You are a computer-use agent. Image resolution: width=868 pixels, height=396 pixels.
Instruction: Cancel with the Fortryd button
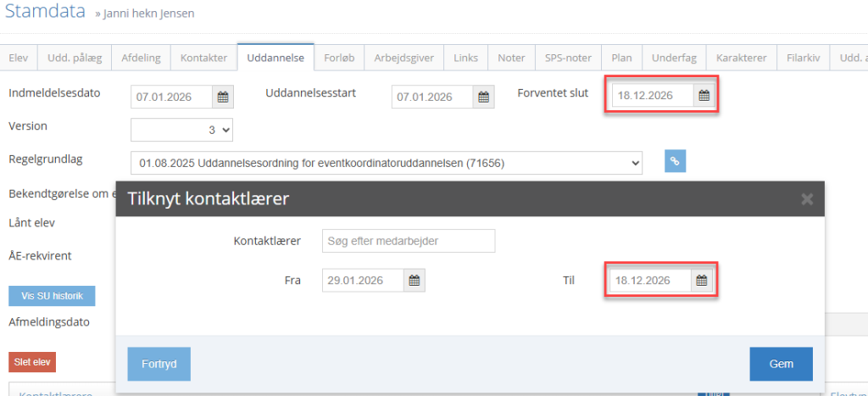(159, 364)
